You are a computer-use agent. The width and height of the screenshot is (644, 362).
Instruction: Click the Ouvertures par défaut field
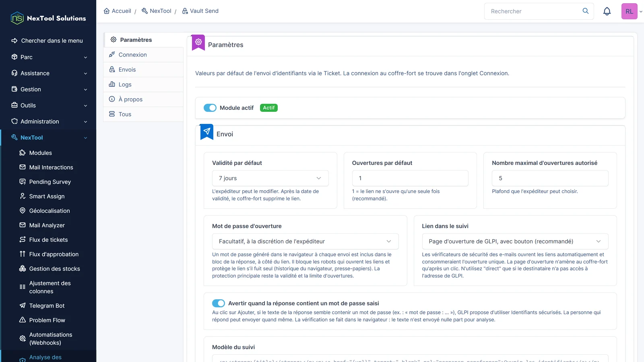click(410, 178)
